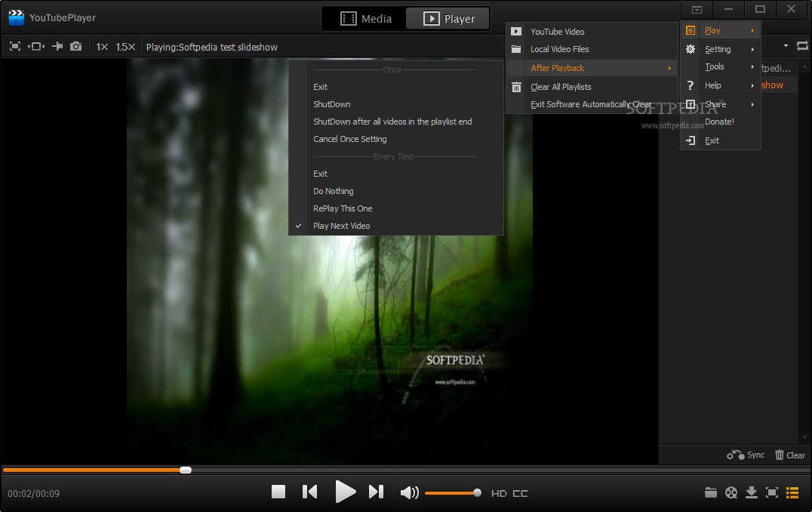
Task: Enter fullscreen with the bottom-right icon
Action: click(x=771, y=492)
